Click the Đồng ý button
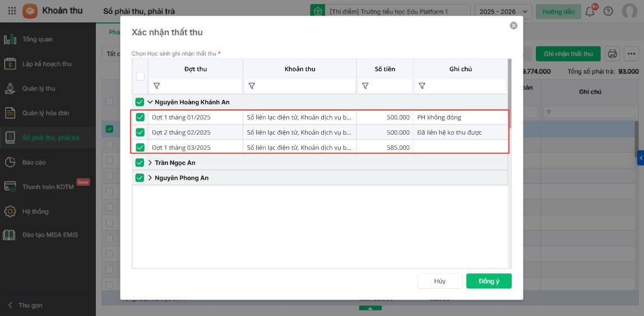Image resolution: width=644 pixels, height=316 pixels. coord(489,281)
